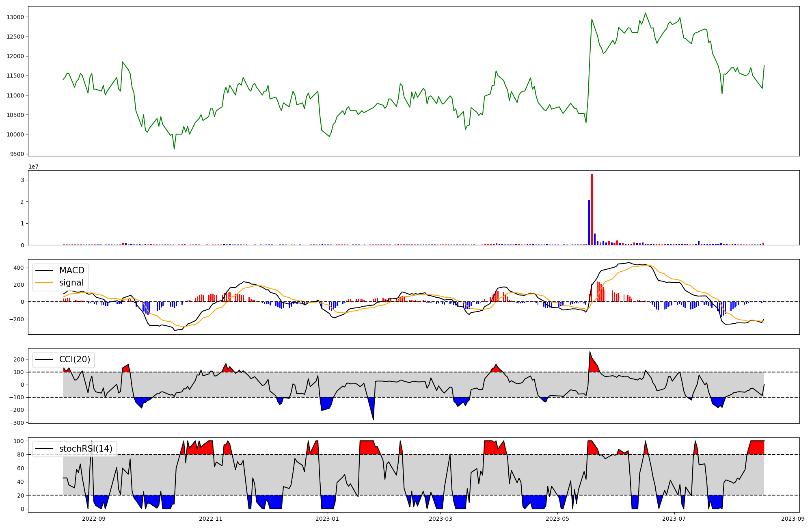Click the 2023-03 x-axis date label
This screenshot has width=812, height=528.
[441, 519]
